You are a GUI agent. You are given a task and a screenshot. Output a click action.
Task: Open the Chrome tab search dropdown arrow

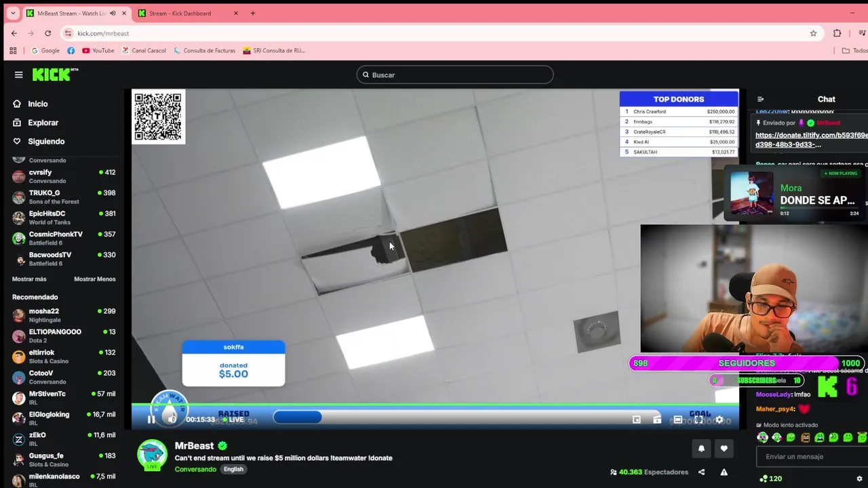[x=12, y=13]
